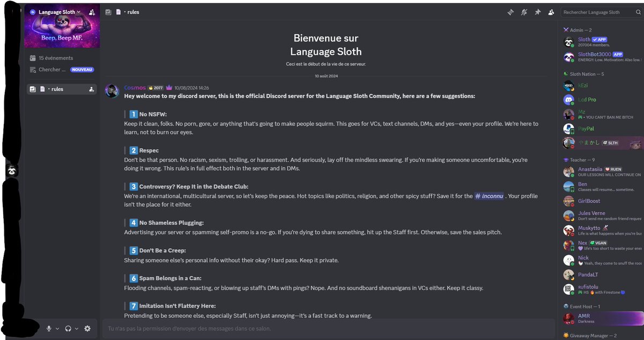Select the rules channel in sidebar
Screen dimensions: 644x340
point(62,89)
